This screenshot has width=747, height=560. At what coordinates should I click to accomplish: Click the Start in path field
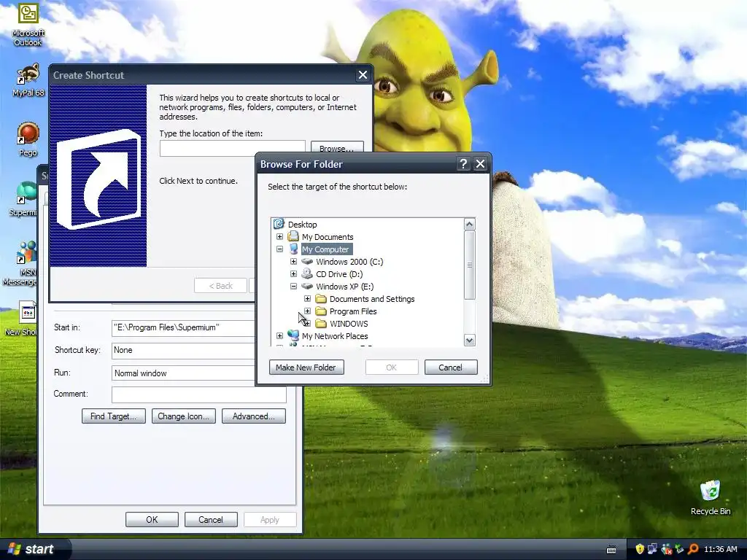(183, 327)
